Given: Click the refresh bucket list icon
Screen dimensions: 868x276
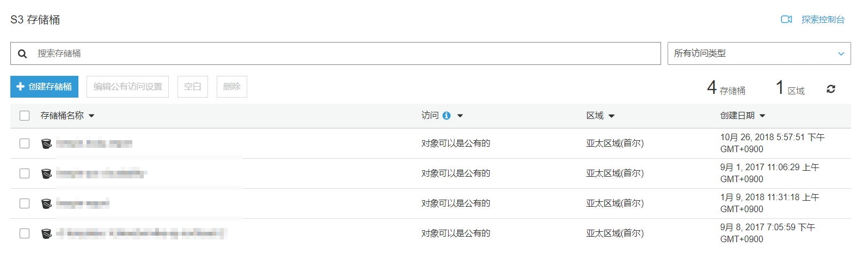Looking at the screenshot, I should coord(830,89).
